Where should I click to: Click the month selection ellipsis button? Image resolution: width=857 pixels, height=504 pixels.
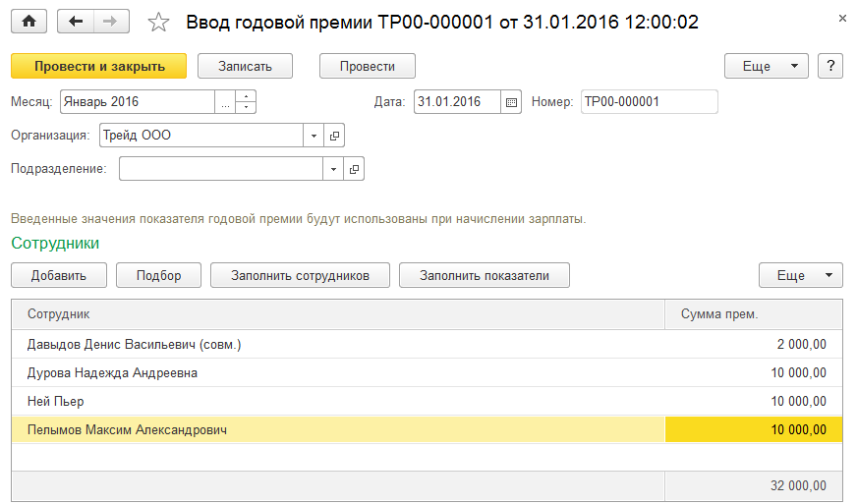coord(225,102)
